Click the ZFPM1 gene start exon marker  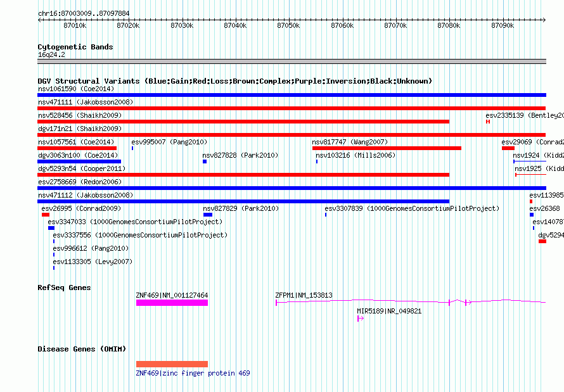tap(276, 303)
